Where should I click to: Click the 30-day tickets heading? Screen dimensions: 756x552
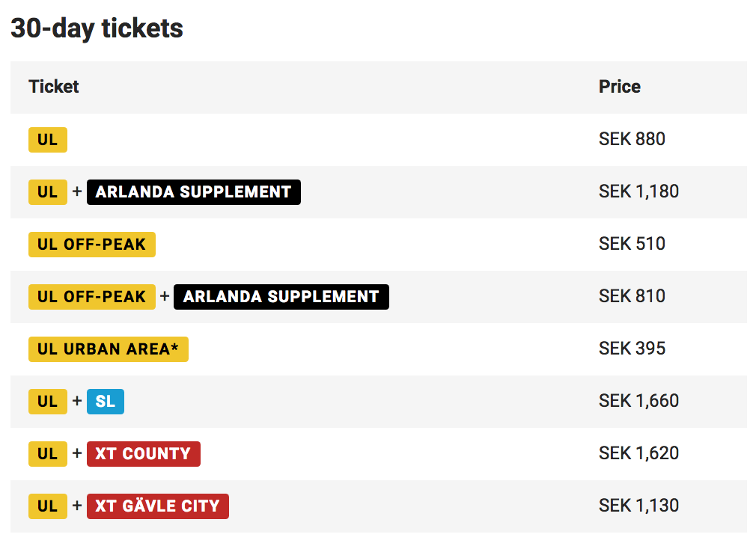point(97,28)
